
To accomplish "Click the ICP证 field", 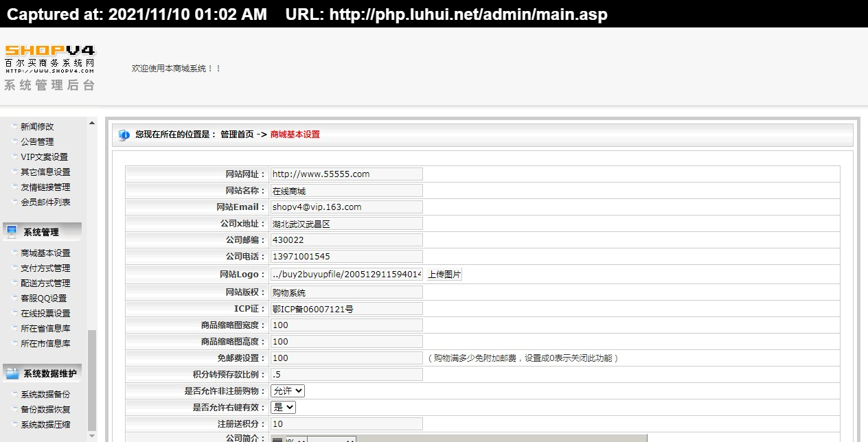I will tap(347, 309).
